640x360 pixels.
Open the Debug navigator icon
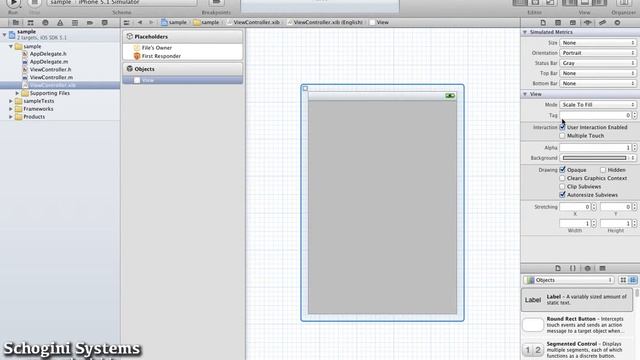tap(75, 23)
